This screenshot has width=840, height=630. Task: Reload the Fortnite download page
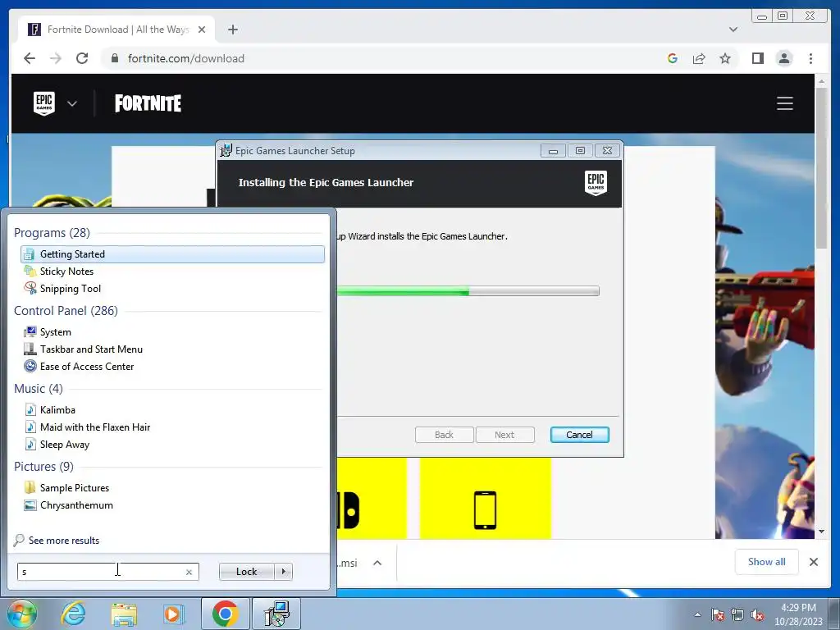pos(82,58)
